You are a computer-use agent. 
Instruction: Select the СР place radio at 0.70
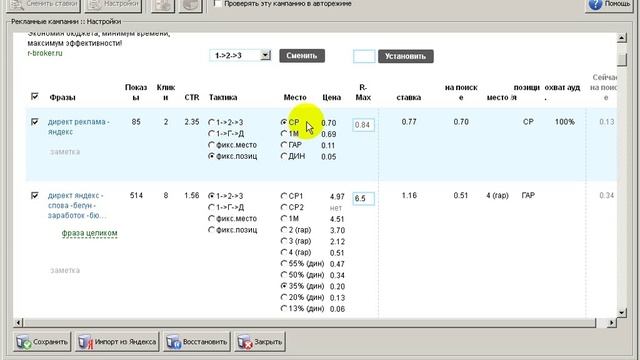pyautogui.click(x=284, y=122)
